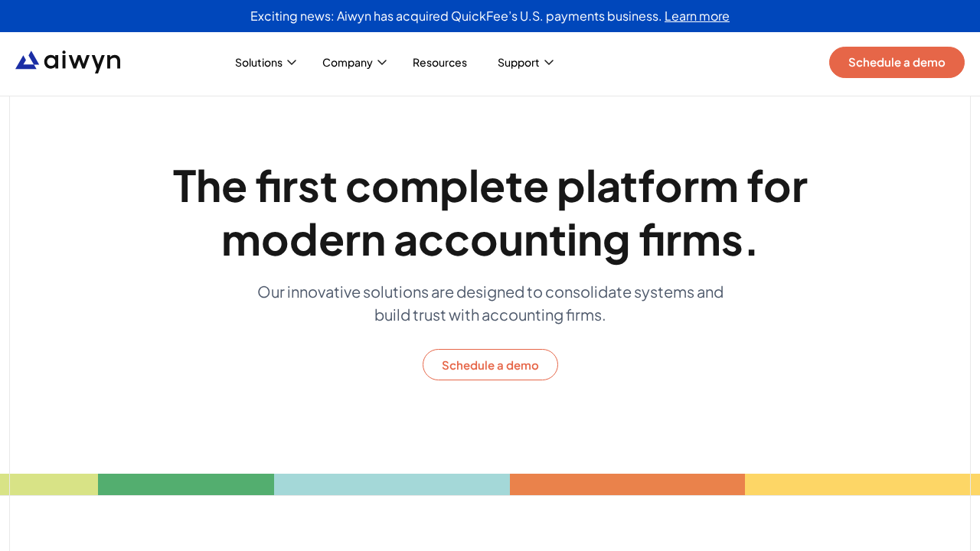Click the headline about modern accounting firms

pos(490,212)
